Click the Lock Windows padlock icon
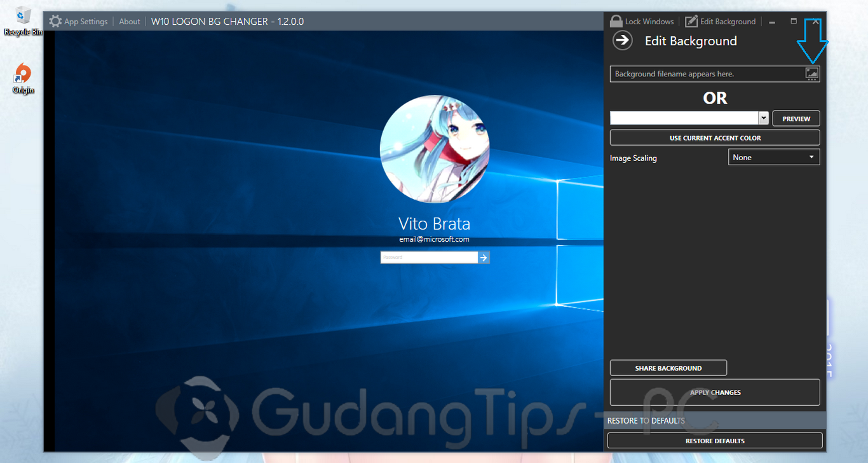Viewport: 868px width, 463px height. pyautogui.click(x=616, y=21)
